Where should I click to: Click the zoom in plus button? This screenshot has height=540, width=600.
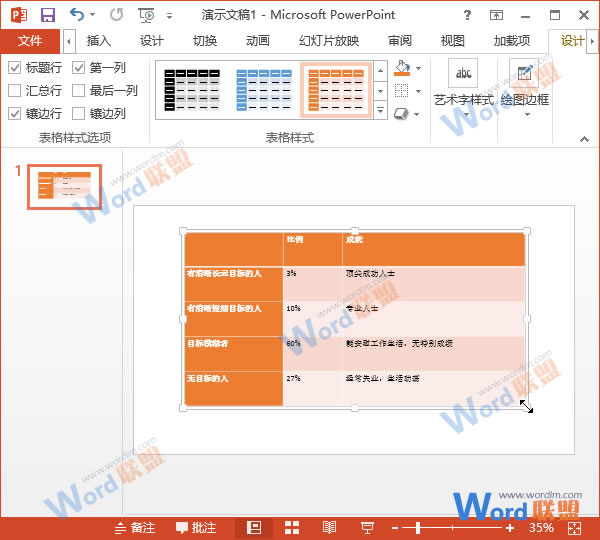point(510,528)
